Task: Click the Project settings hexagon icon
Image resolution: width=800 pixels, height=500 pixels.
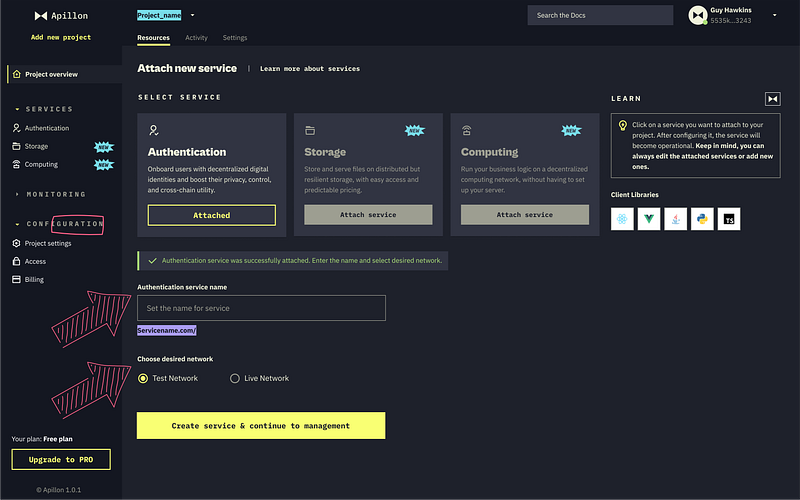Action: 16,243
